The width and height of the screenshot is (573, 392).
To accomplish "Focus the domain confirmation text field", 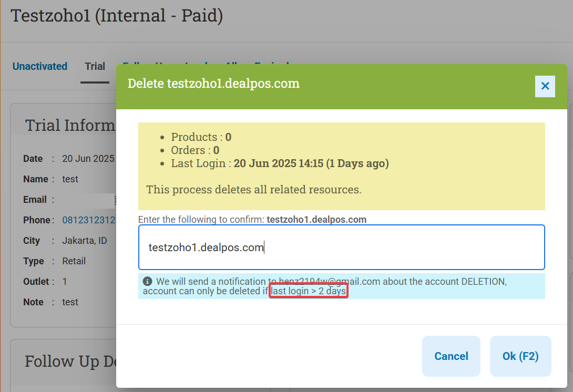I will coord(341,247).
